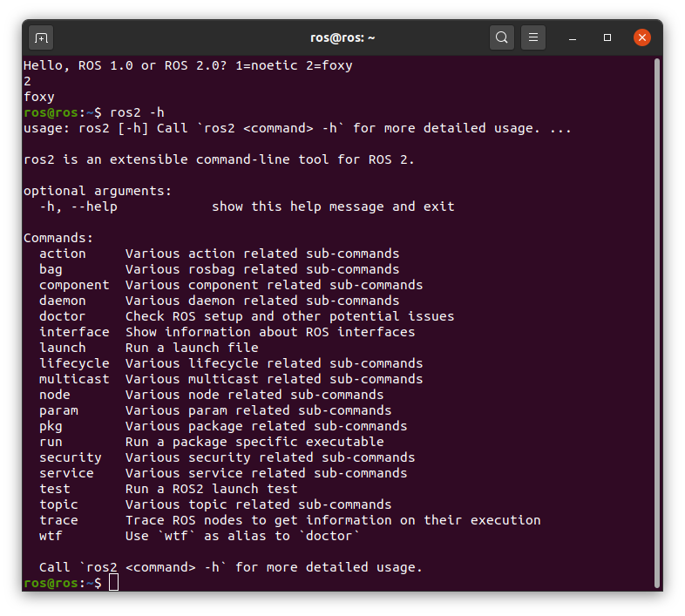
Task: Click the 'Hello, ROS 1.0 or ROS 2.0?' line
Action: (x=188, y=65)
